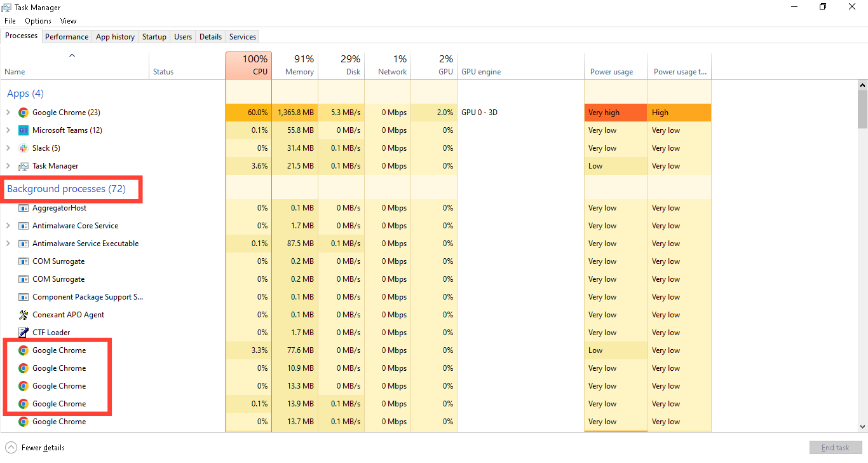Switch to the Performance tab

pos(67,37)
